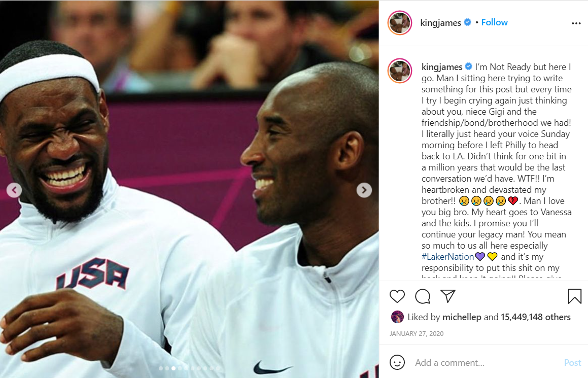Open the emoji picker smiley icon
The image size is (588, 378).
click(x=397, y=362)
